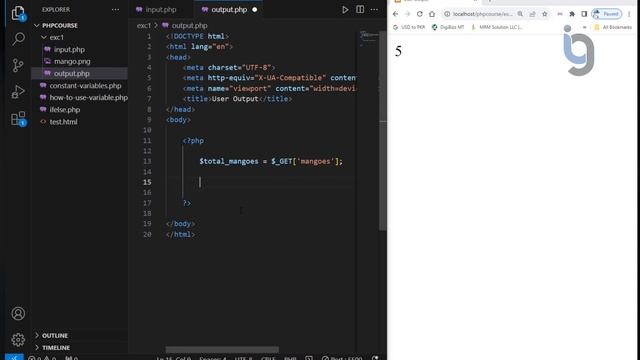The width and height of the screenshot is (640, 360).
Task: Collapse the PHPCOURSE folder section
Action: pyautogui.click(x=60, y=25)
